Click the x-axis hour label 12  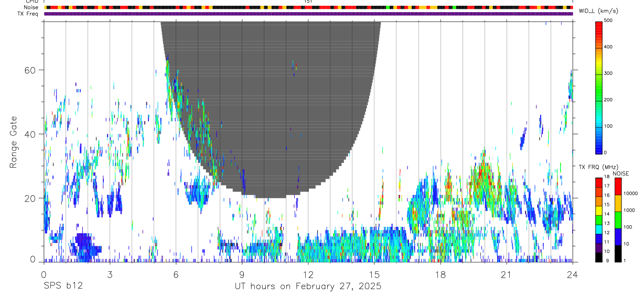point(308,274)
